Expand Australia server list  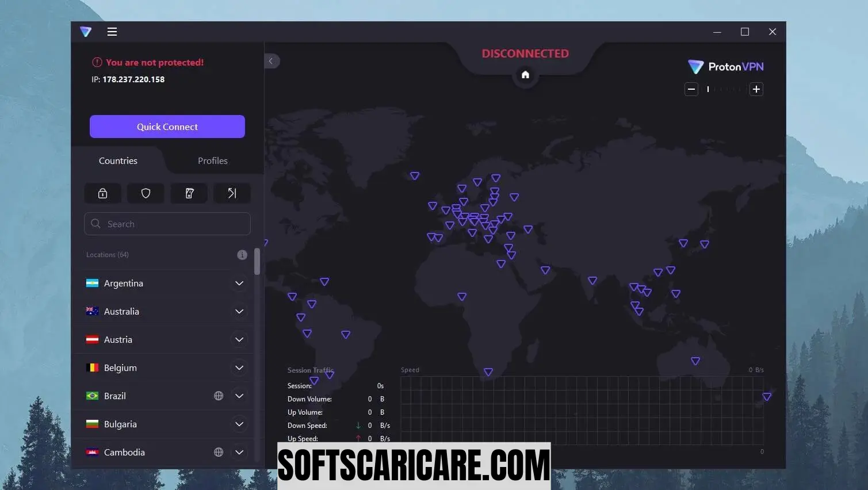click(x=239, y=311)
